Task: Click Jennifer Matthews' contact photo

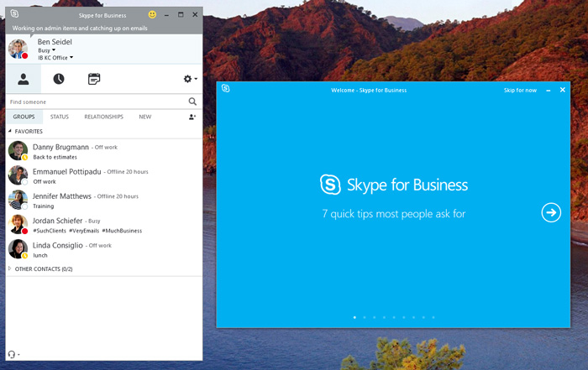Action: [x=18, y=200]
